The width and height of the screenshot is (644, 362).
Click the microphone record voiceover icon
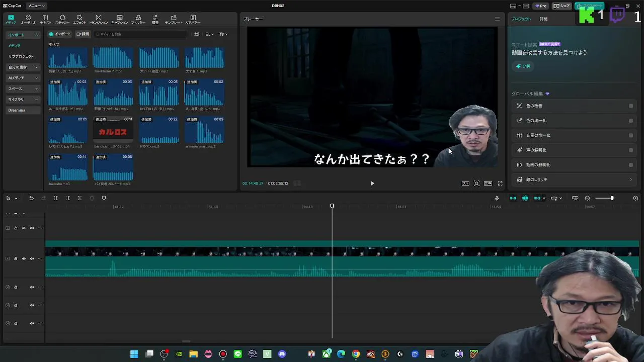pyautogui.click(x=497, y=198)
